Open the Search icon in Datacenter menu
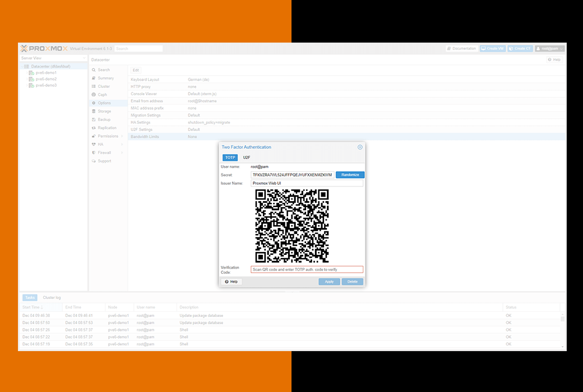This screenshot has width=583, height=392. pyautogui.click(x=94, y=70)
